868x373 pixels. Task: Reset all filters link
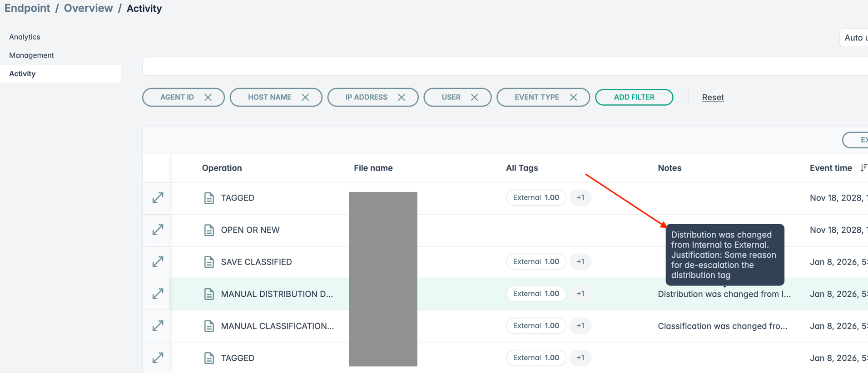point(713,97)
